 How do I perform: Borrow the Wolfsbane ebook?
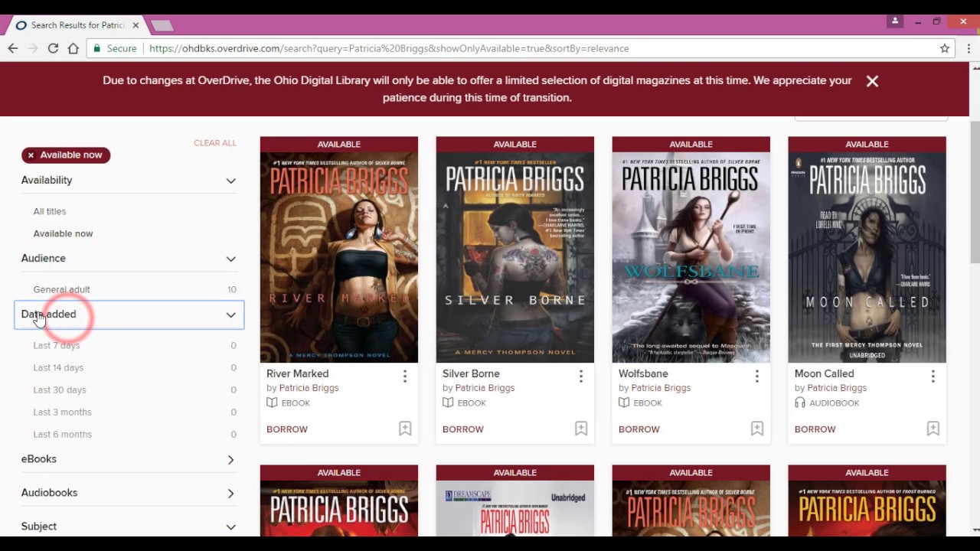pyautogui.click(x=639, y=429)
